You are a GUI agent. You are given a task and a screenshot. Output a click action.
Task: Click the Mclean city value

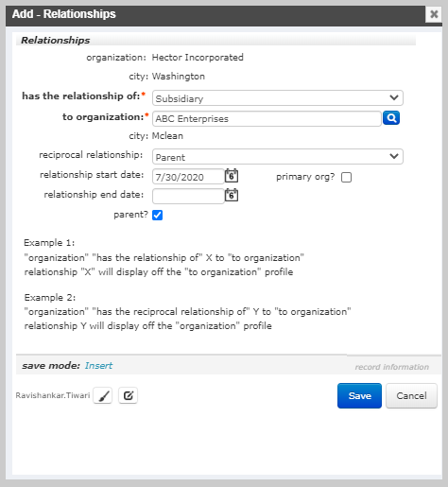point(167,136)
